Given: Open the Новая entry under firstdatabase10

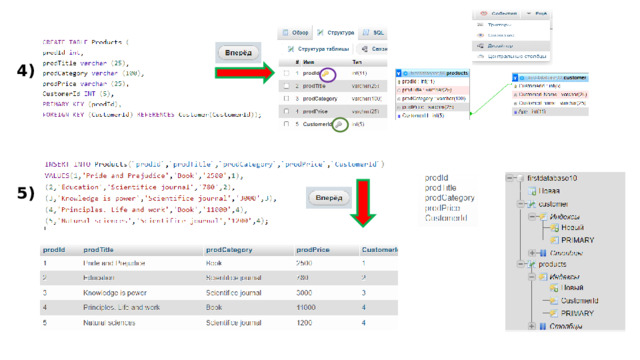Looking at the screenshot, I should 549,191.
